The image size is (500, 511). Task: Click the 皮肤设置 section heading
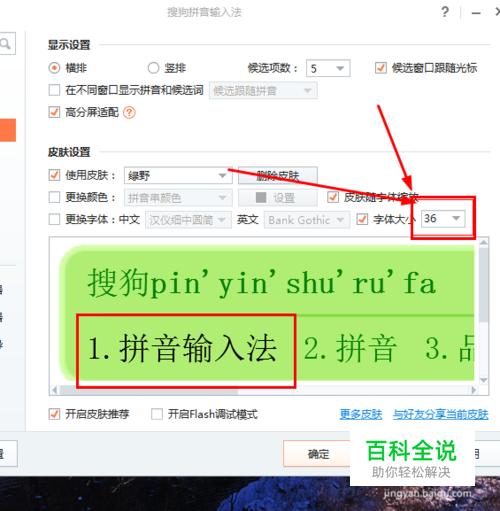tap(69, 152)
